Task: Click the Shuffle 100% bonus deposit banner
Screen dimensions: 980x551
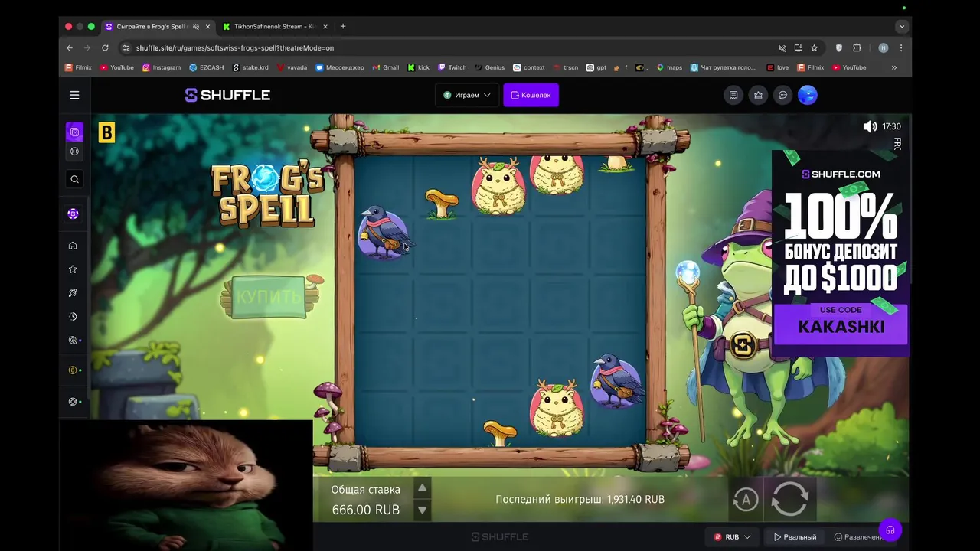Action: [841, 253]
